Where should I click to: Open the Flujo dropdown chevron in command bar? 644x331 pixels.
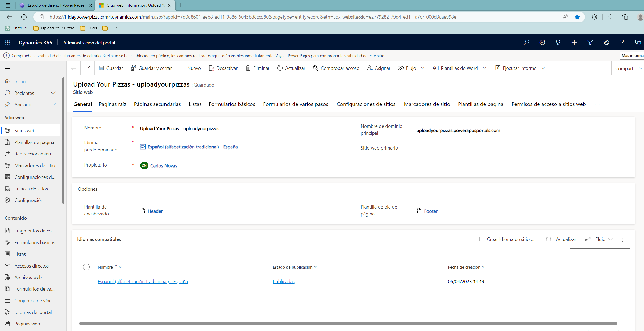423,68
